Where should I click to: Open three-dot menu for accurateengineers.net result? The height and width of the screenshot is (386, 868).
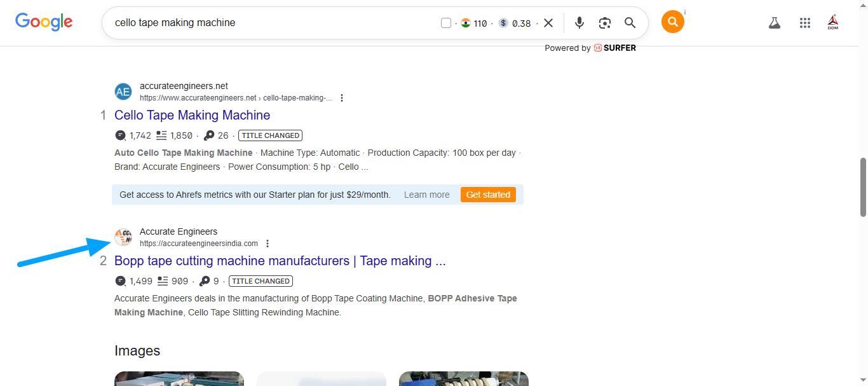tap(342, 98)
